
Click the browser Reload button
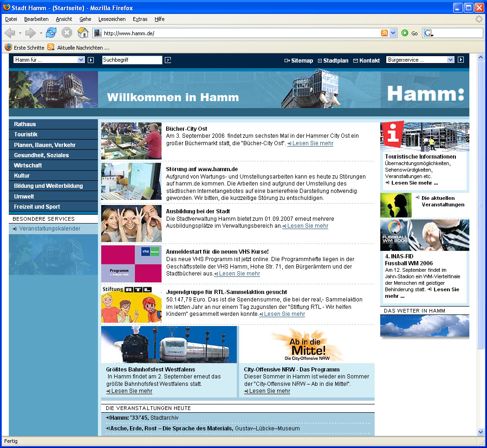coord(51,33)
